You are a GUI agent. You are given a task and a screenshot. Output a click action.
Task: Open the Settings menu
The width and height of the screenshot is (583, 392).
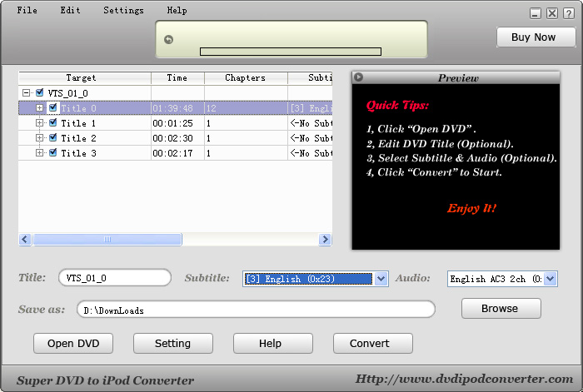123,11
